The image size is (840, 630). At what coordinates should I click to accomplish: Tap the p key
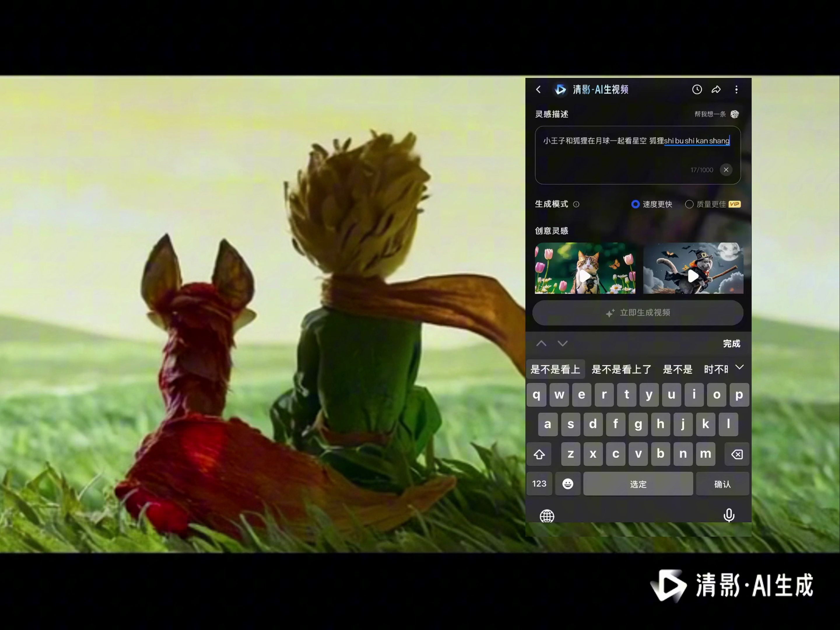pyautogui.click(x=739, y=395)
